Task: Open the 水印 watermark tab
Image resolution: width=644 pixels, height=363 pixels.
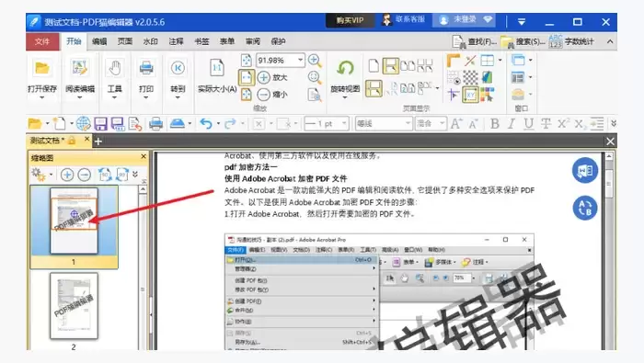Action: click(150, 41)
